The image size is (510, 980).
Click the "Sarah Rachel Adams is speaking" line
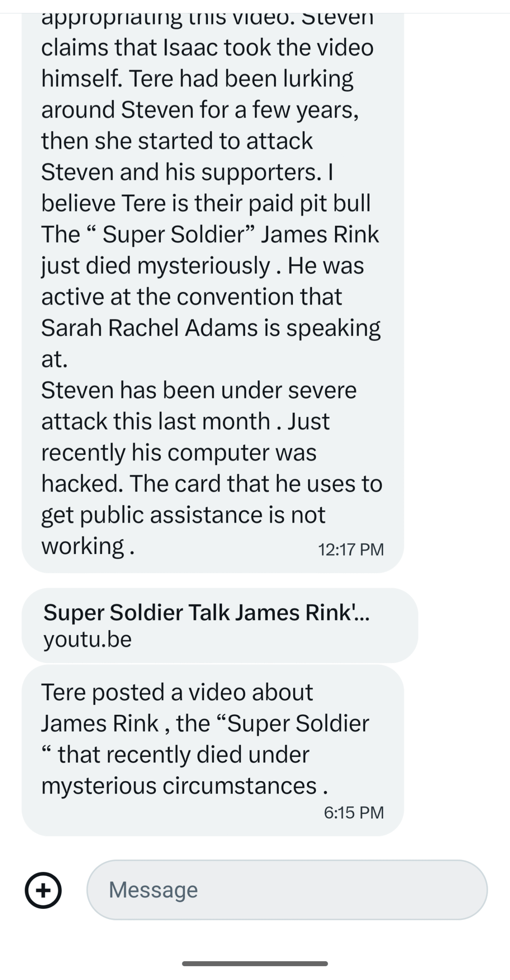tap(211, 328)
